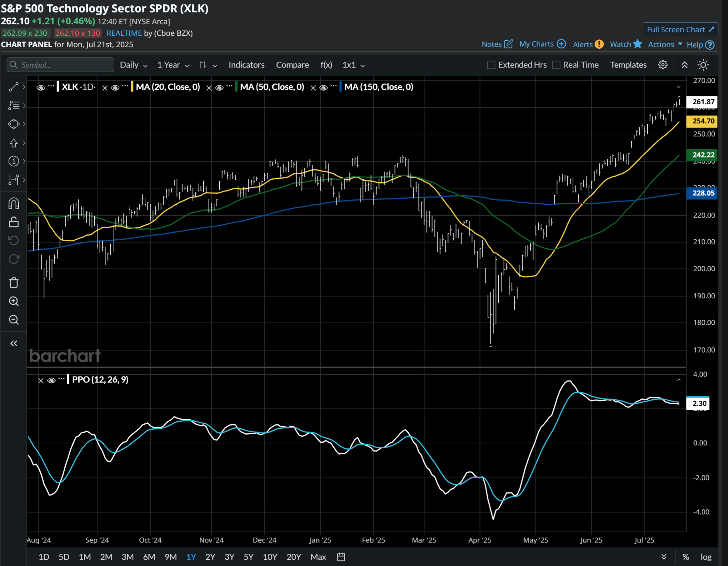Click the Symbol search field
Image resolution: width=728 pixels, height=566 pixels.
60,65
